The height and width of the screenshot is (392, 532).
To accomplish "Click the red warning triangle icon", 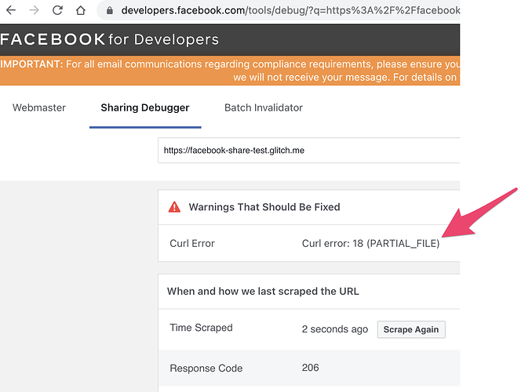I will tap(174, 207).
